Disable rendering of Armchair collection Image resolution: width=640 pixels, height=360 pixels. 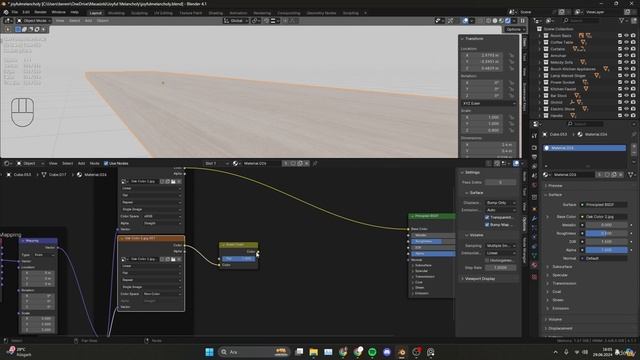tap(633, 56)
